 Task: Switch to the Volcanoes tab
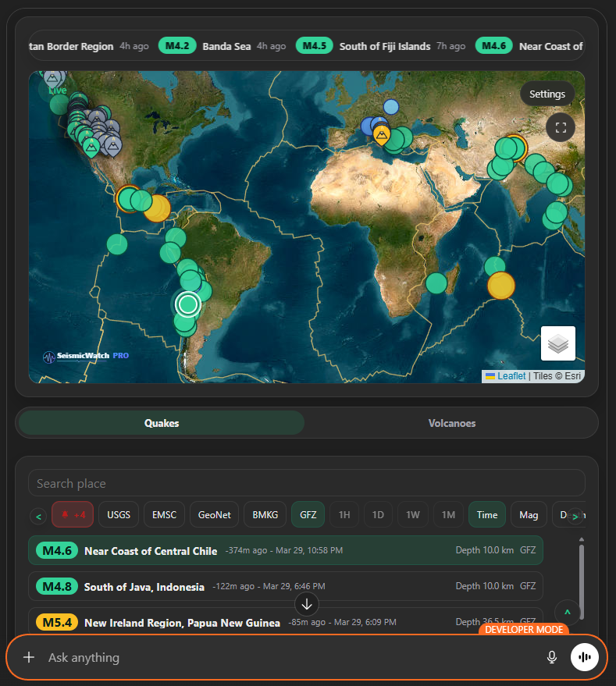(451, 423)
